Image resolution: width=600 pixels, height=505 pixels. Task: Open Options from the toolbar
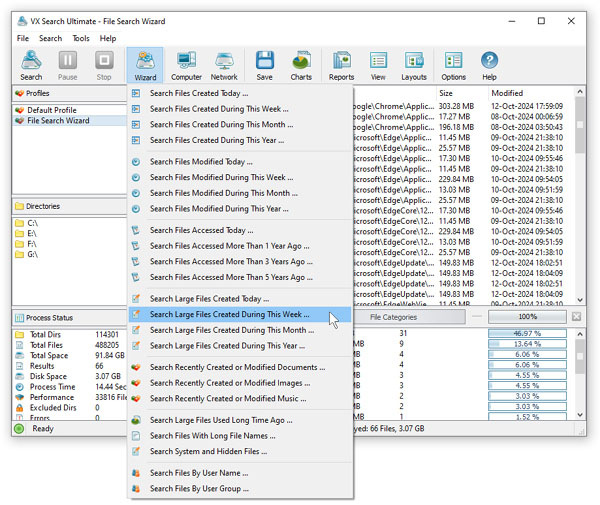[x=454, y=65]
